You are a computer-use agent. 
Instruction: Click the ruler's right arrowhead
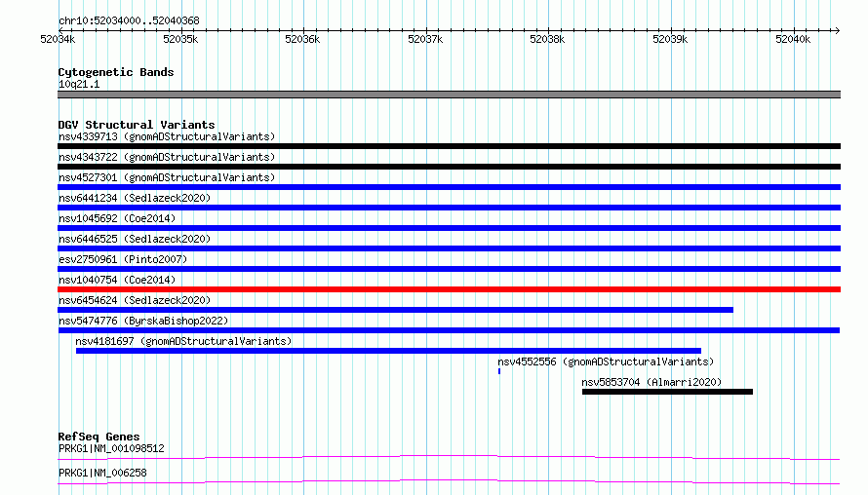[837, 30]
